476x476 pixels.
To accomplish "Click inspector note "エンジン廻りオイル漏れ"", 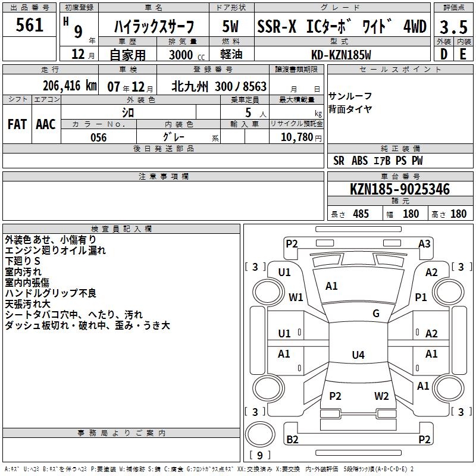I will [x=55, y=250].
